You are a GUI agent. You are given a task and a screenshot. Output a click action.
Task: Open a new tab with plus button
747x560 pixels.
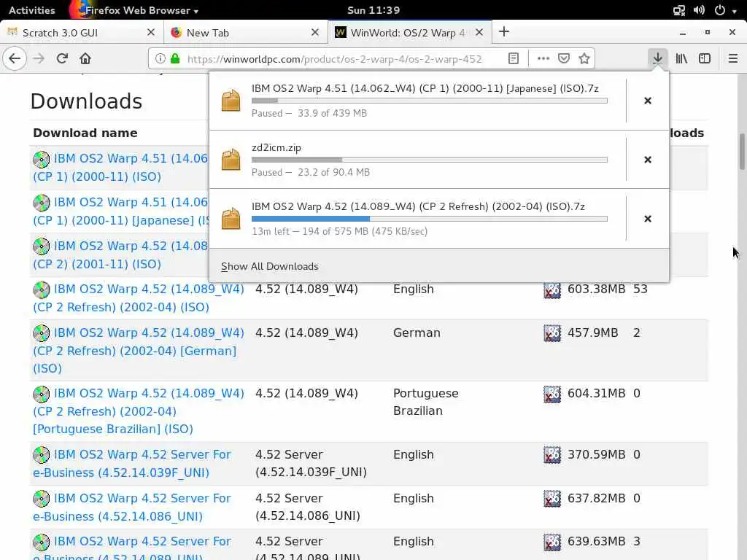pos(504,32)
